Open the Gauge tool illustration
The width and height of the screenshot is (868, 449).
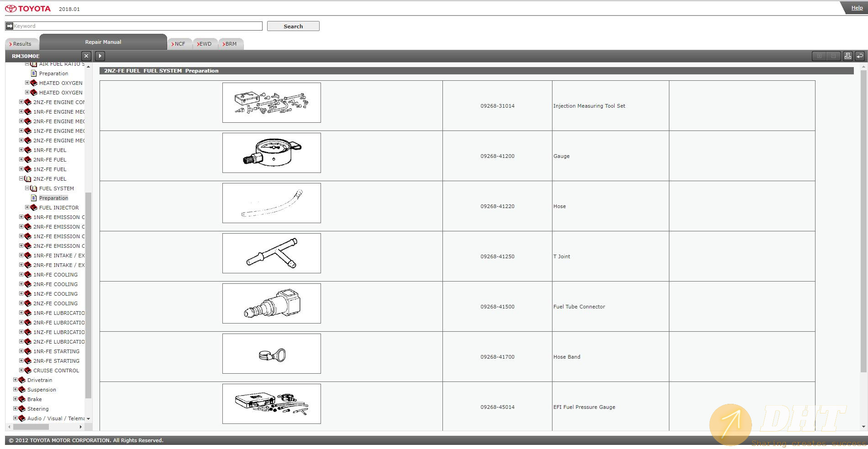[271, 153]
